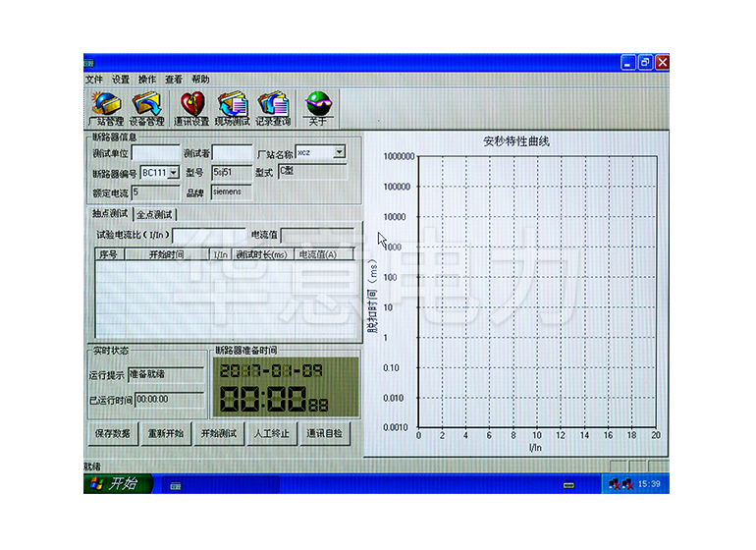Open 厂站管理 station management toolbar icon
The image size is (756, 550).
(x=106, y=107)
